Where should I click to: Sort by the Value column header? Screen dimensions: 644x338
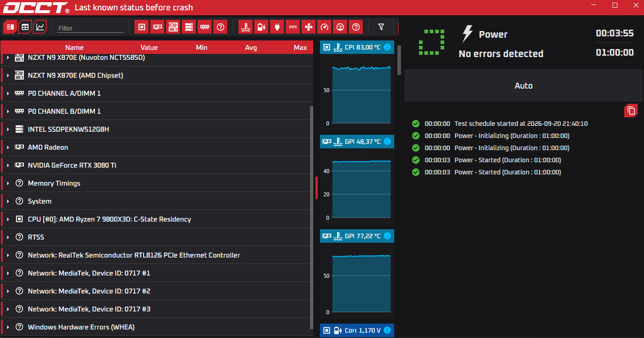click(149, 48)
